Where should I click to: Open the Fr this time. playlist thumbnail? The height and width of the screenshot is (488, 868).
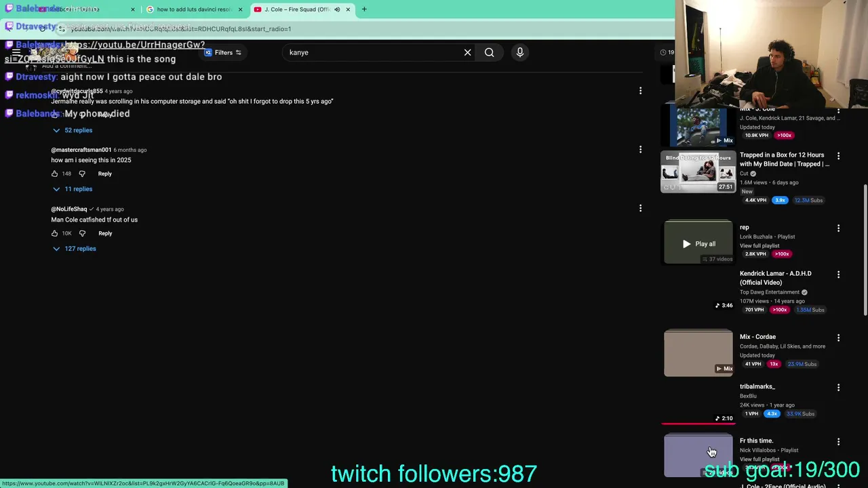(x=698, y=455)
